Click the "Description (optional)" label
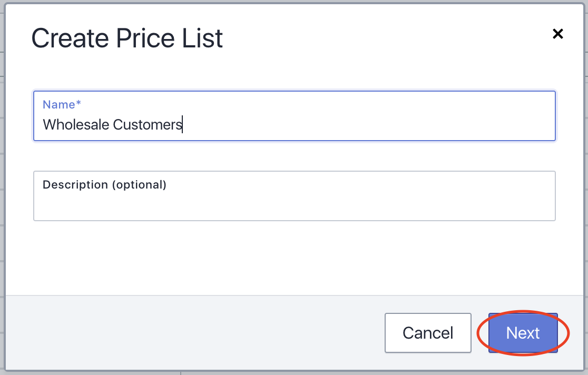The height and width of the screenshot is (375, 588). (x=104, y=185)
